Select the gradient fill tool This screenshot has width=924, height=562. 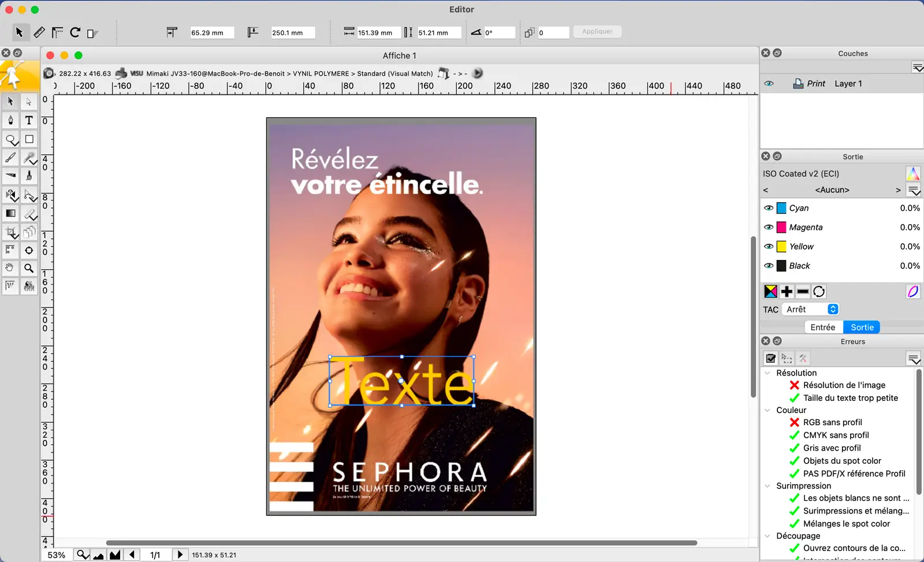(x=10, y=213)
